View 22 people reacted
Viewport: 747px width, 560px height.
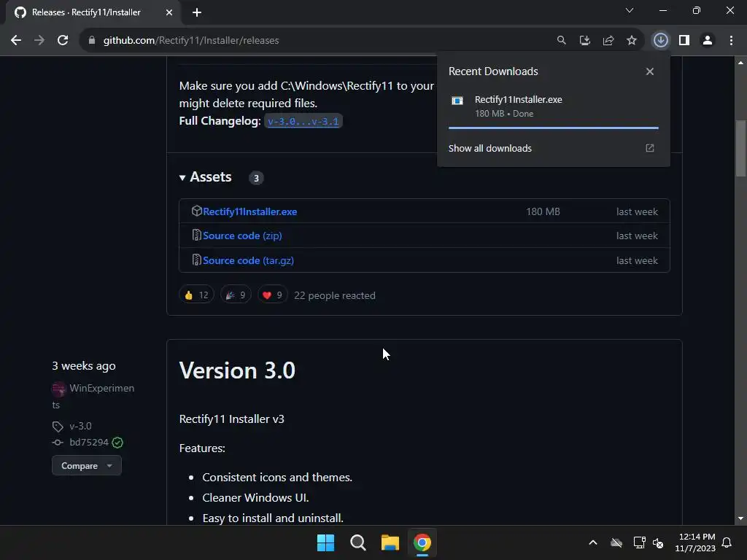point(334,296)
